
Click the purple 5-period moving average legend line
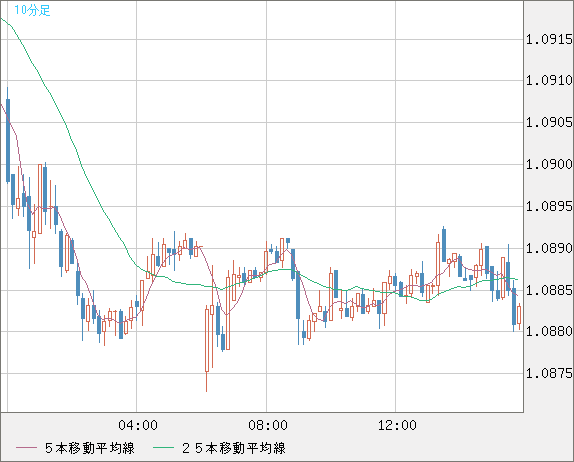(26, 448)
